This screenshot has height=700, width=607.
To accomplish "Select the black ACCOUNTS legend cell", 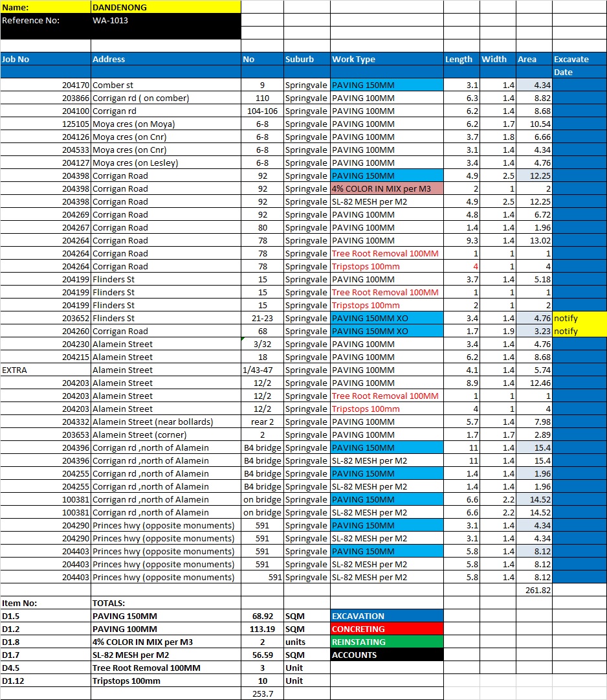I will pyautogui.click(x=386, y=655).
